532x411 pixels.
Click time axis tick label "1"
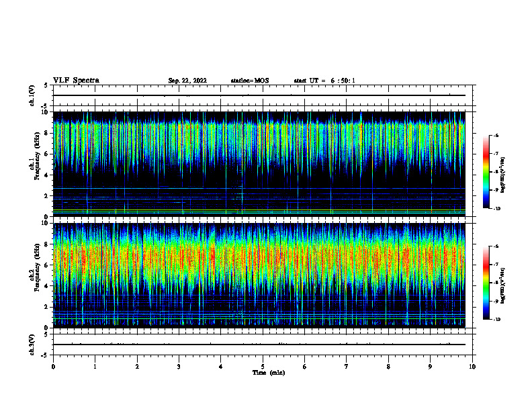point(95,367)
